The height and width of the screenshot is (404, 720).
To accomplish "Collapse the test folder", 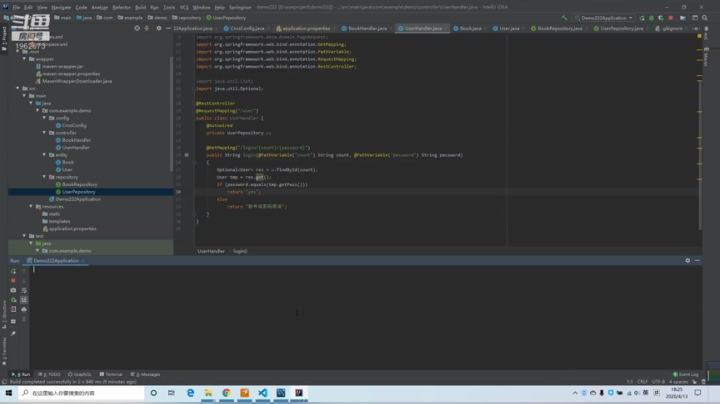I will tap(24, 236).
